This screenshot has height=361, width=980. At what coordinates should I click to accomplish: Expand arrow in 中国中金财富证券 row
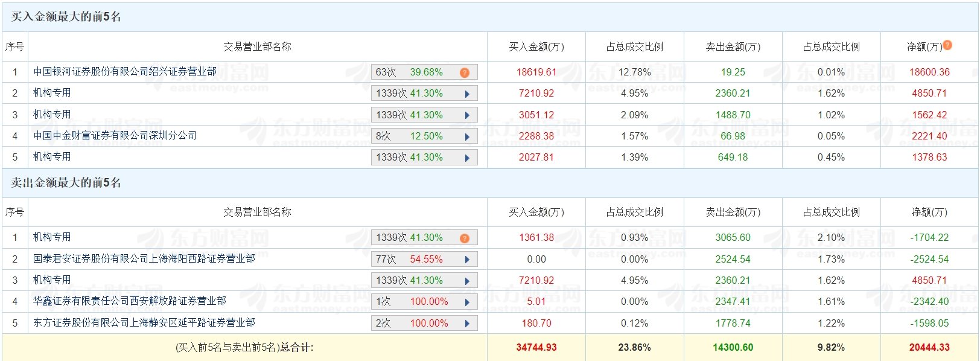pos(467,136)
